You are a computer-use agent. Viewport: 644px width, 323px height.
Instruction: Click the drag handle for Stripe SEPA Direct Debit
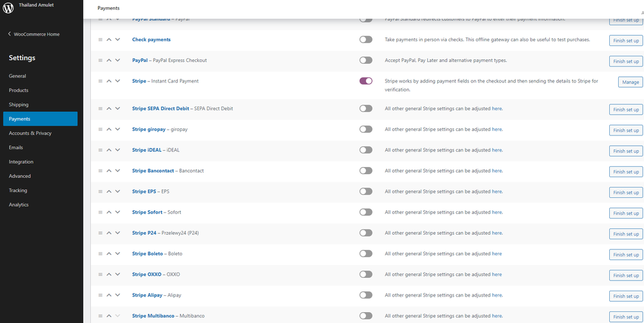coord(100,108)
